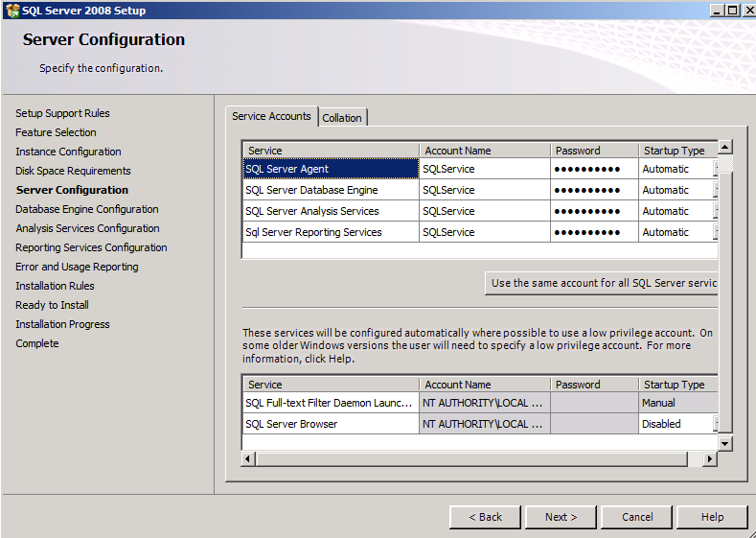Click the lower Account Name column header
This screenshot has width=756, height=538.
pyautogui.click(x=485, y=385)
